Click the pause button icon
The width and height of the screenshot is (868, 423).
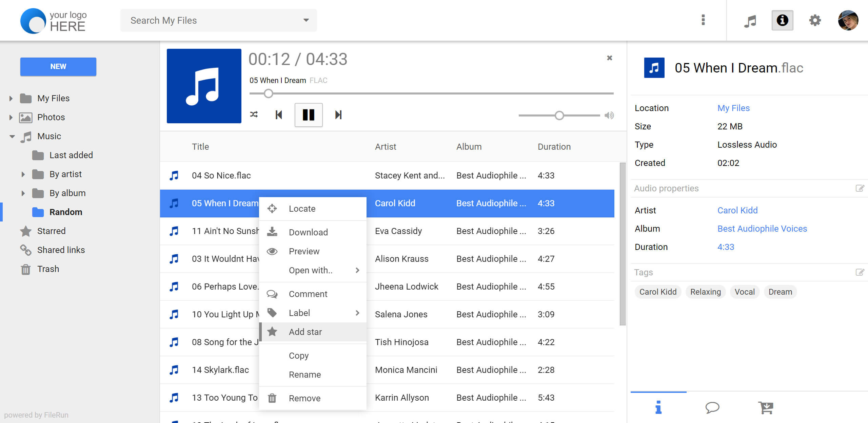click(x=308, y=115)
